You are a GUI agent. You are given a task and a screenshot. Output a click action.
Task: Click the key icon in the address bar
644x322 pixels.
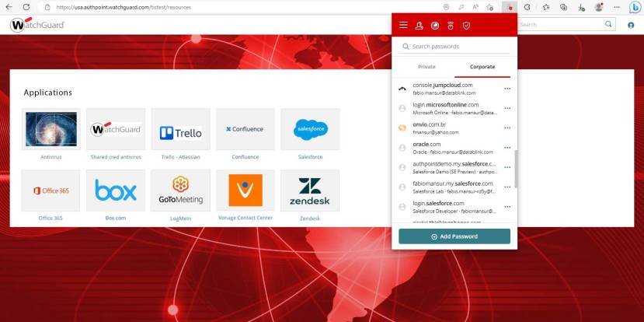click(x=461, y=7)
